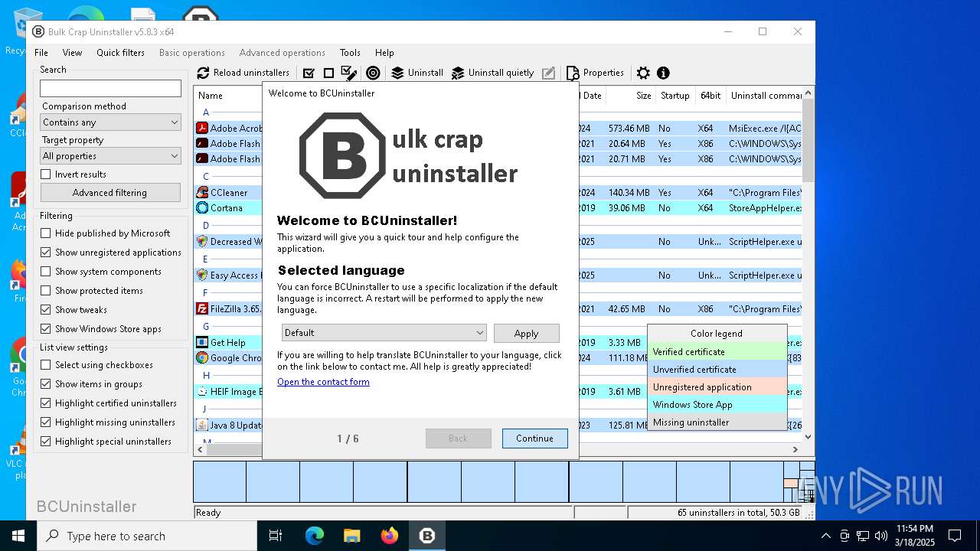Open Properties from the toolbar
This screenshot has width=980, height=551.
(595, 73)
